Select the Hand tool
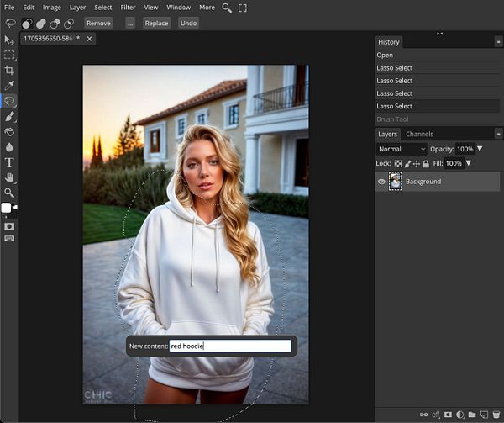The width and height of the screenshot is (504, 423). coord(9,177)
